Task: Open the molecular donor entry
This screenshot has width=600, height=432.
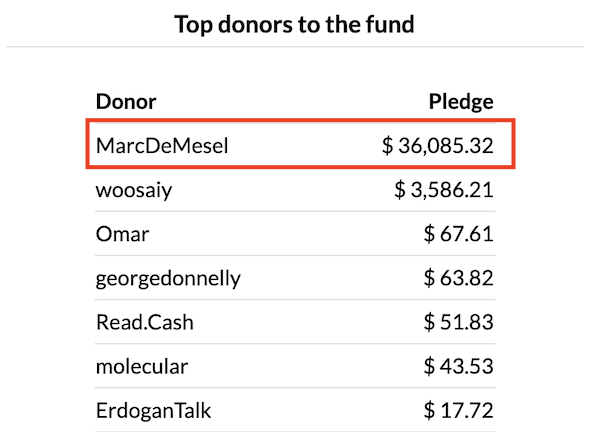Action: tap(142, 367)
